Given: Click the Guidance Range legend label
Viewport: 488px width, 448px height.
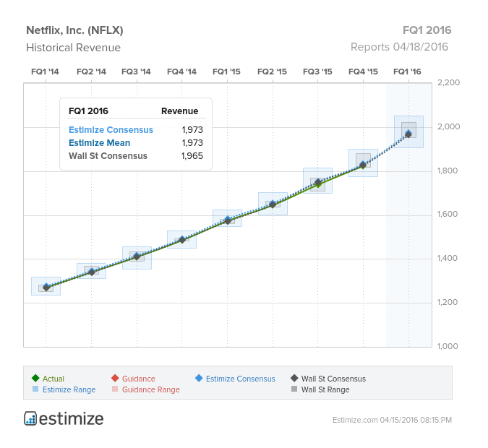Looking at the screenshot, I should point(151,389).
